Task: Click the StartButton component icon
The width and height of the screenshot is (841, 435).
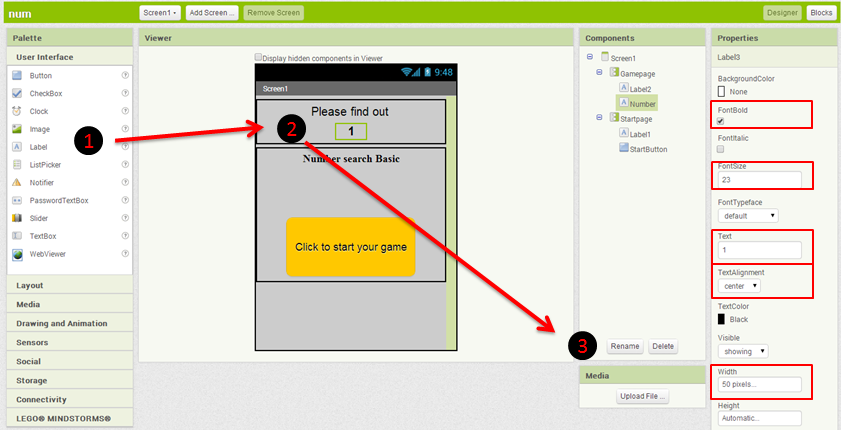Action: 624,148
